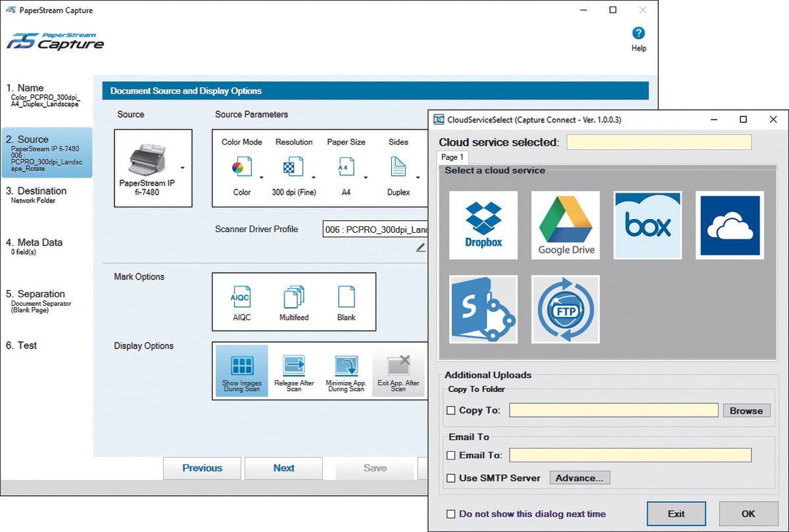Click the Browse button

pos(746,410)
